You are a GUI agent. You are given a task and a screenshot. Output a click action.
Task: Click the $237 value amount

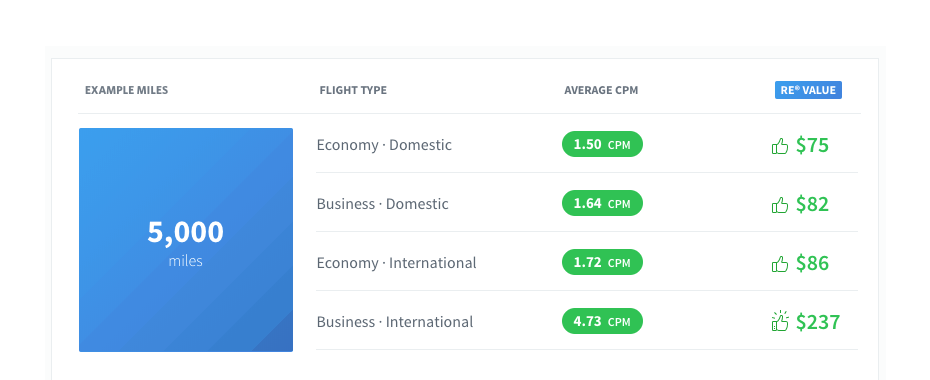(x=818, y=322)
